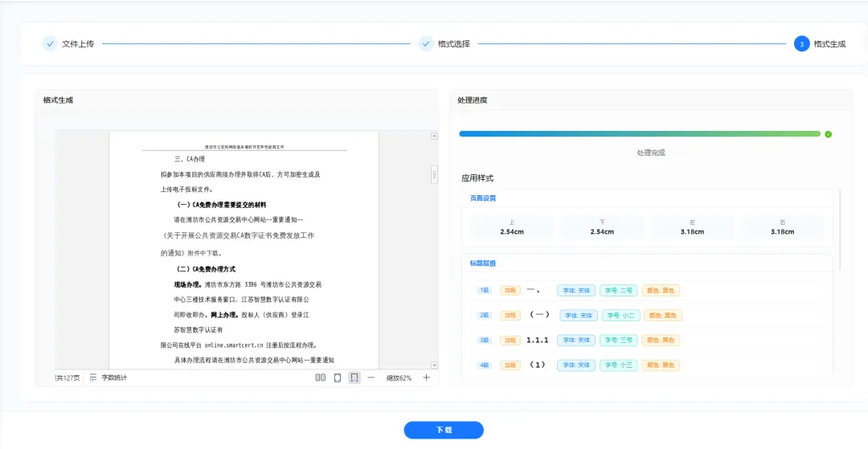Viewport: 868px width, 449px height.
Task: Zoom out with the minus icon
Action: click(x=371, y=378)
